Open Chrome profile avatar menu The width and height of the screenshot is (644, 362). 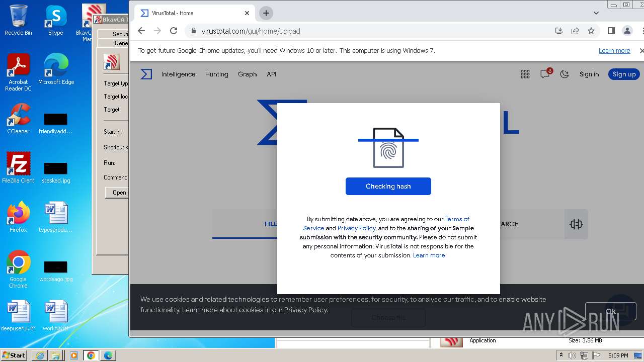[627, 31]
